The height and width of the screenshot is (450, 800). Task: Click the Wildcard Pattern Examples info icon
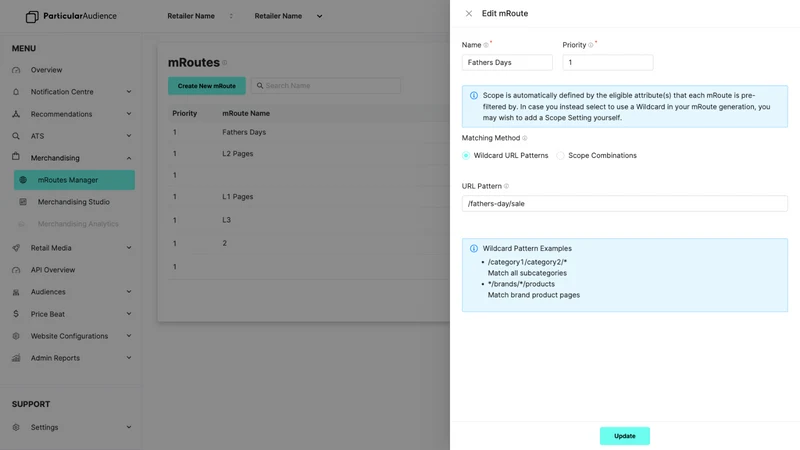[x=474, y=248]
